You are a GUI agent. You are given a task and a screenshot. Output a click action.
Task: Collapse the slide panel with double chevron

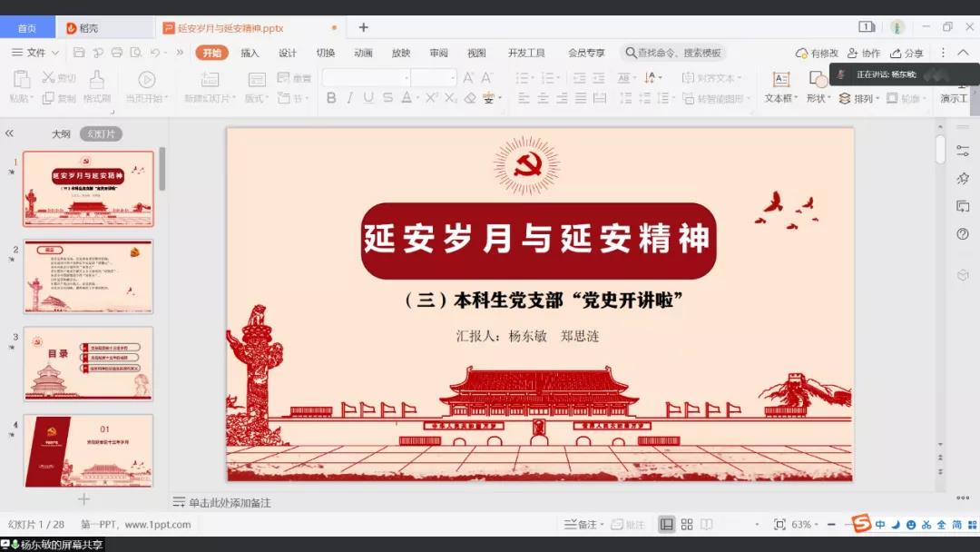point(9,133)
